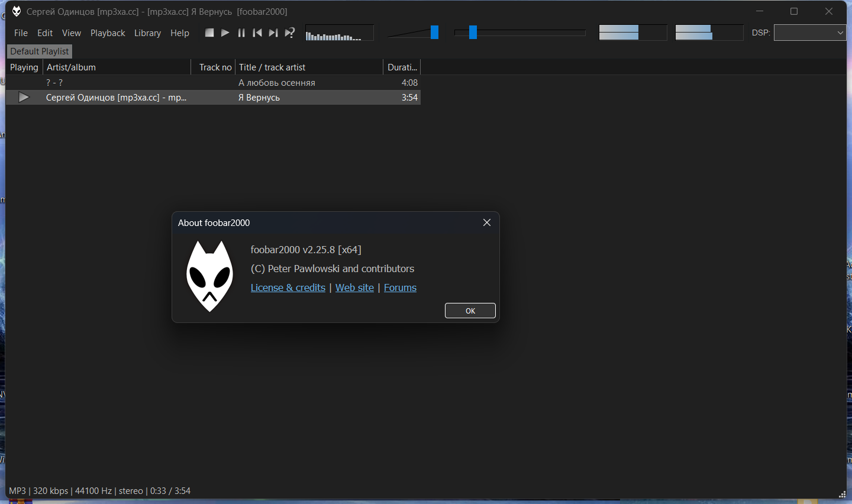The image size is (852, 504).
Task: Open the Edit menu
Action: 45,33
